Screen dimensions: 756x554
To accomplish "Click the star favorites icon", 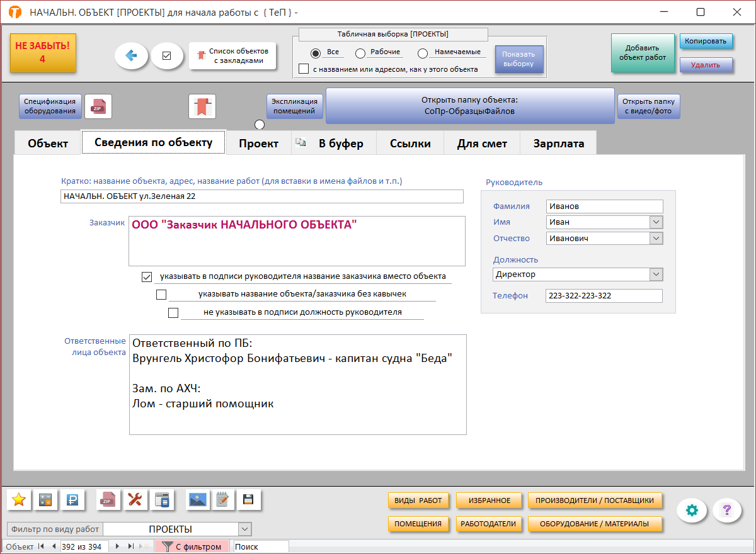I will coord(19,500).
